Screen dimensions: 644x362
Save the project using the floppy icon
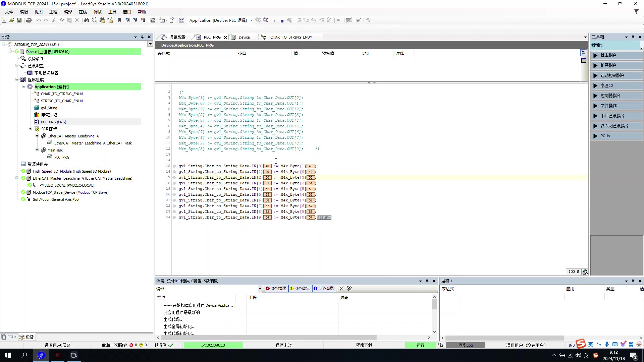pos(19,20)
